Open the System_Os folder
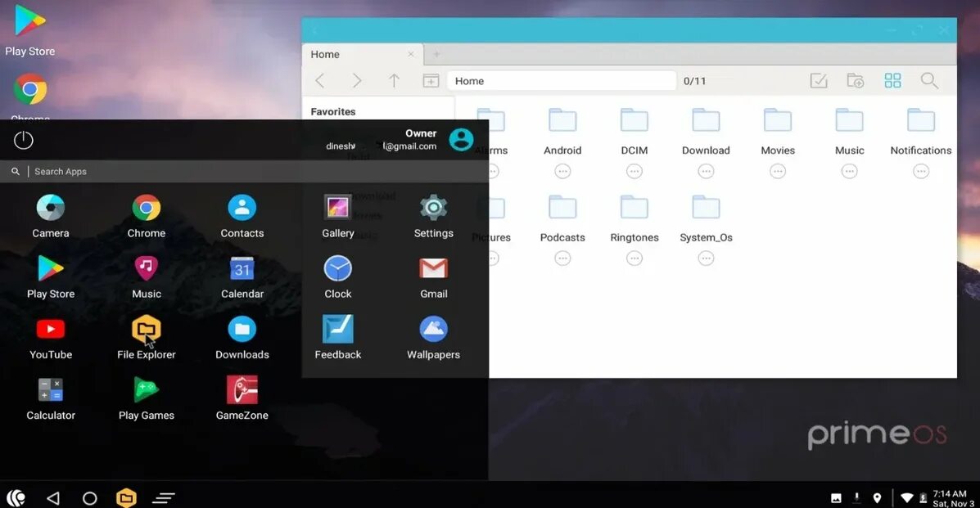This screenshot has width=980, height=508. tap(706, 218)
